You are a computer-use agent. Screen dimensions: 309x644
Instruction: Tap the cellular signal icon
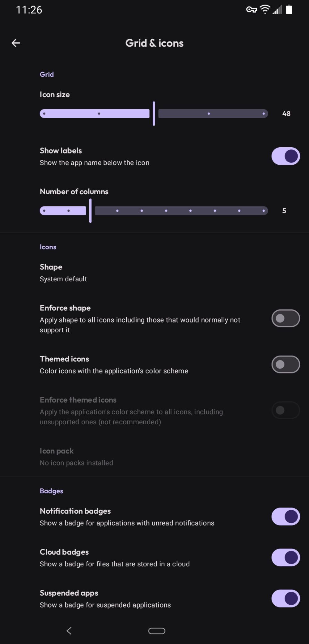click(277, 10)
